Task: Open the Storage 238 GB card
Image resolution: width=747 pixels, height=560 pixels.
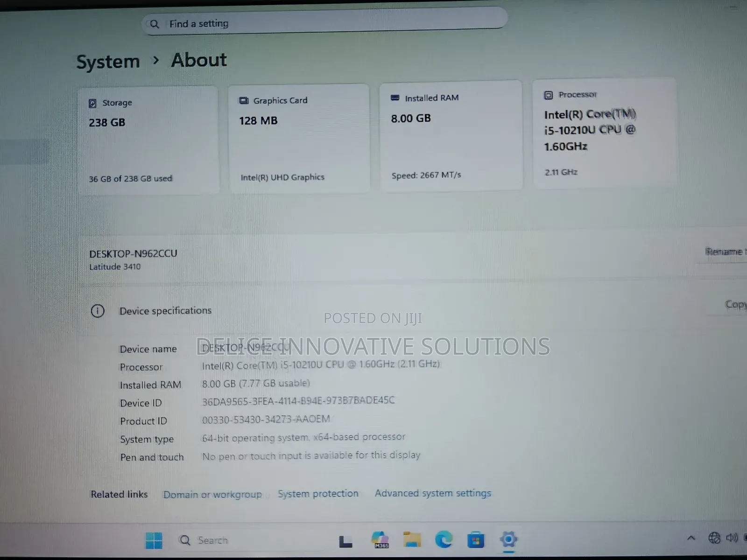Action: pos(148,140)
